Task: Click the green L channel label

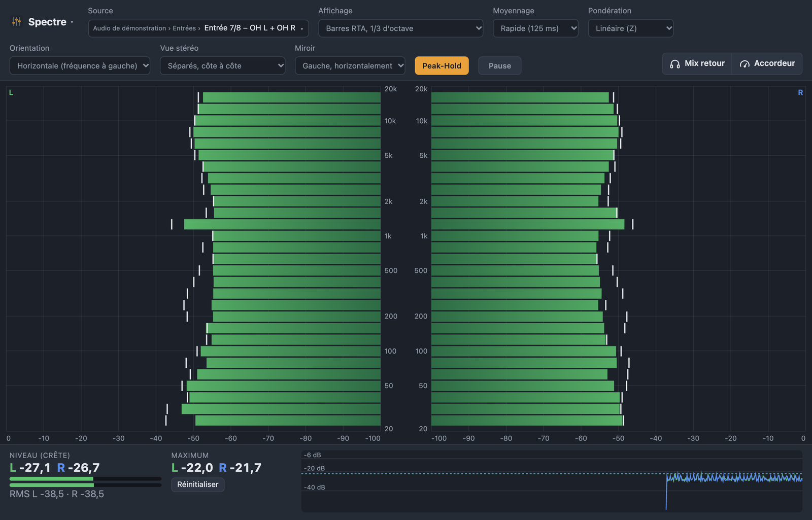Action: (11, 93)
